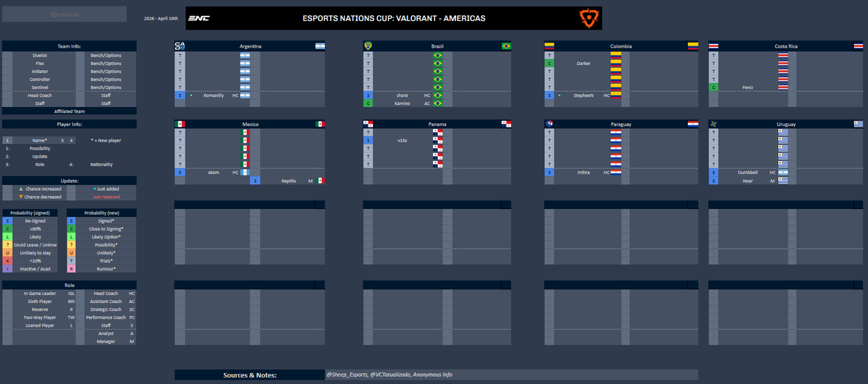Click the green C status cell beside Feniz
The image size is (868, 384).
(x=713, y=88)
